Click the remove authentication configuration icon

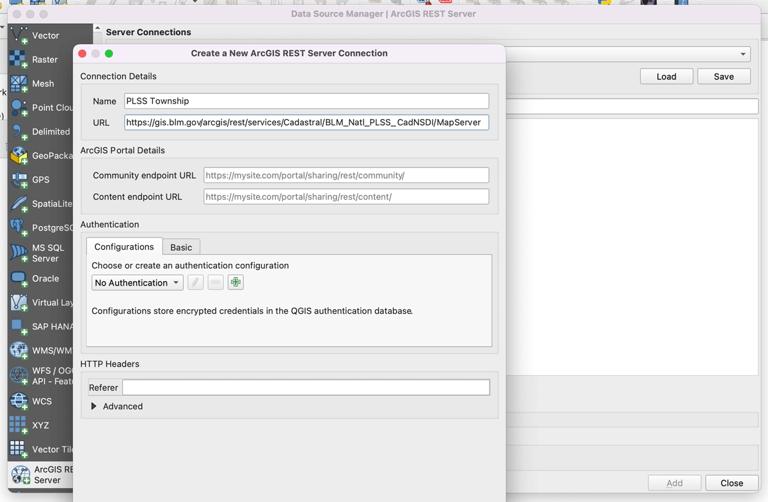216,283
